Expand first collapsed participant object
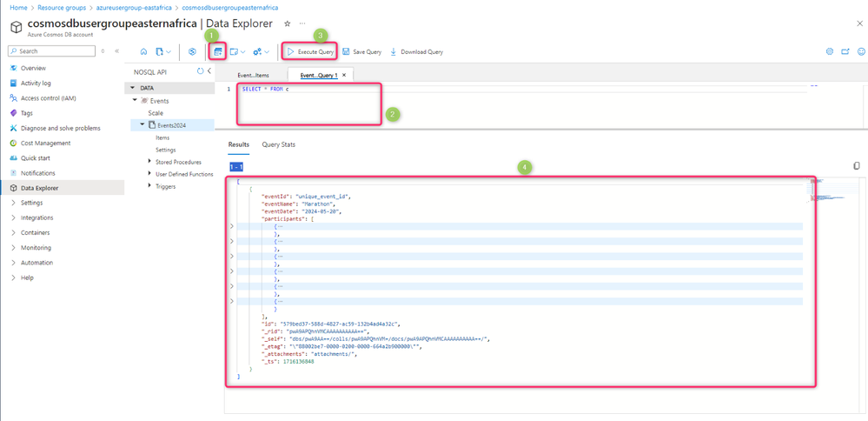The width and height of the screenshot is (868, 421). point(232,226)
